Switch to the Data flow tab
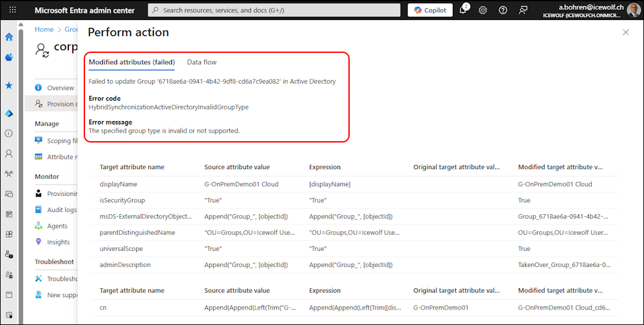Viewport: 644px width, 325px height. [x=202, y=63]
